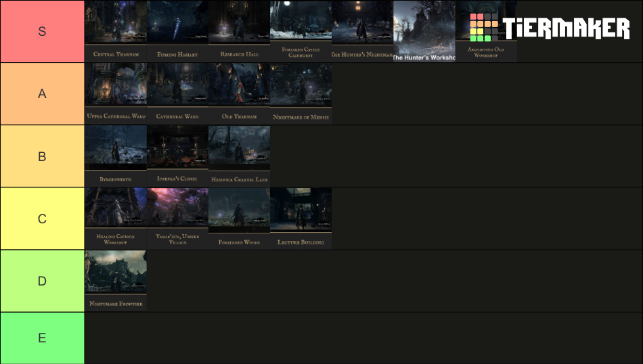Click the red S tier label

(42, 31)
